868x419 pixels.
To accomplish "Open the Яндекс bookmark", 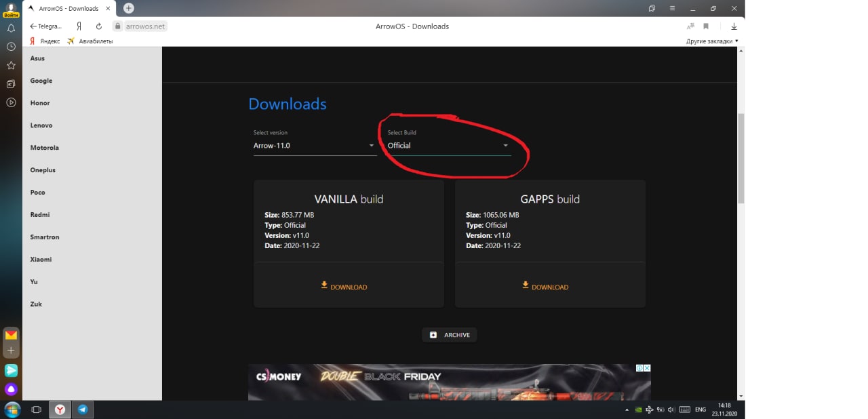I will click(x=45, y=41).
